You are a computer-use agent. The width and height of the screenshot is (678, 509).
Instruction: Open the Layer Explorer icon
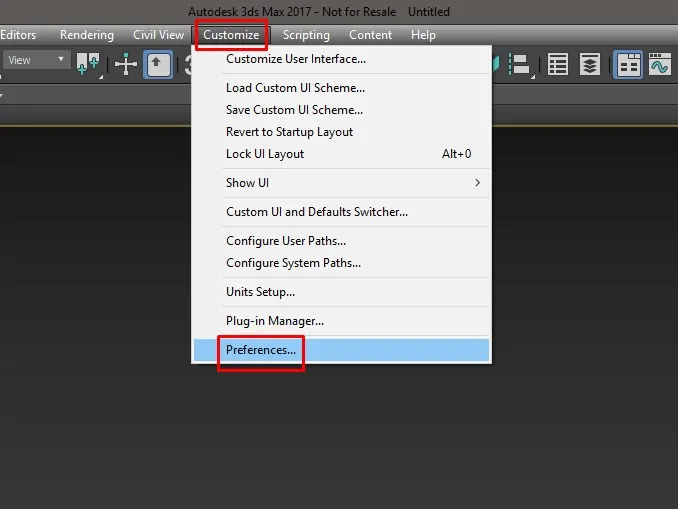point(591,65)
